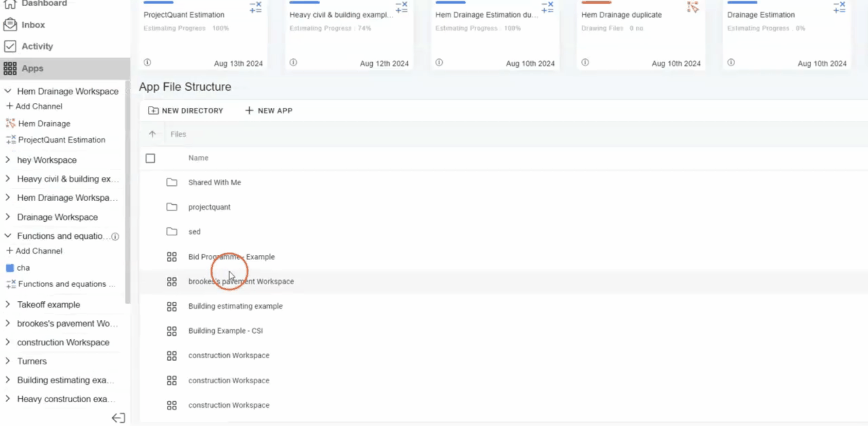Click the NEW DIRECTORY button
Image resolution: width=868 pixels, height=426 pixels.
185,110
